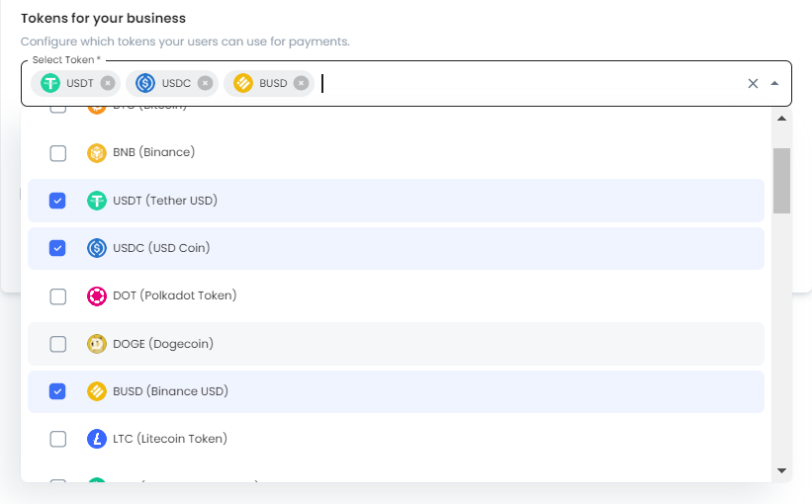Click the USD Coin icon in list
The height and width of the screenshot is (504, 812).
(97, 248)
